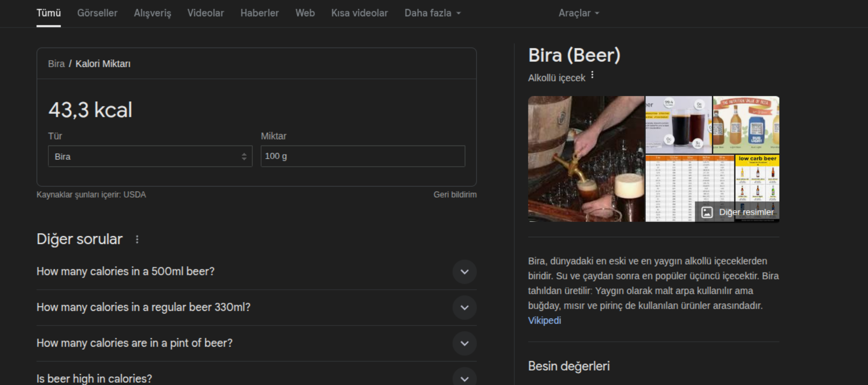
Task: Open the beer tap pouring photo
Action: [586, 159]
